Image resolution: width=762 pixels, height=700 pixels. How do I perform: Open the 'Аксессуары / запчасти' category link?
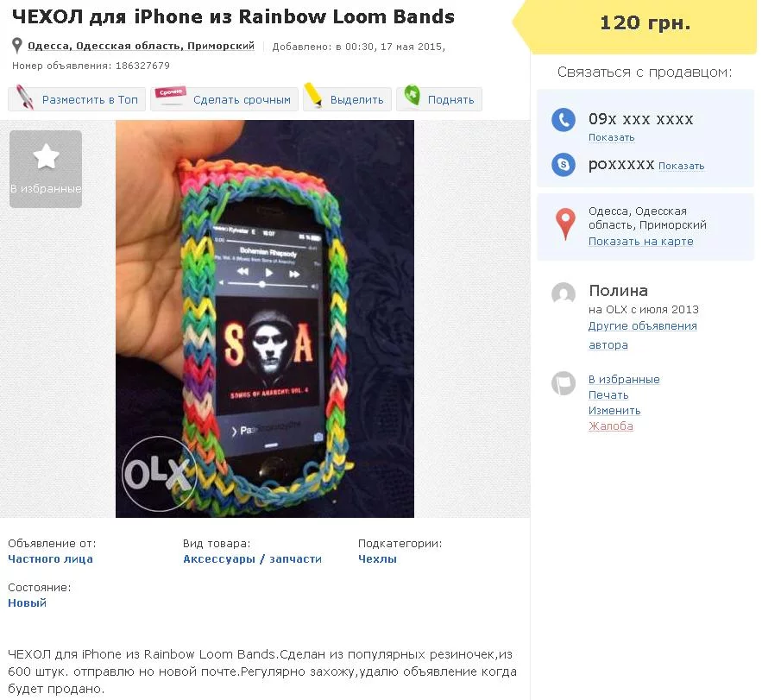tap(252, 559)
